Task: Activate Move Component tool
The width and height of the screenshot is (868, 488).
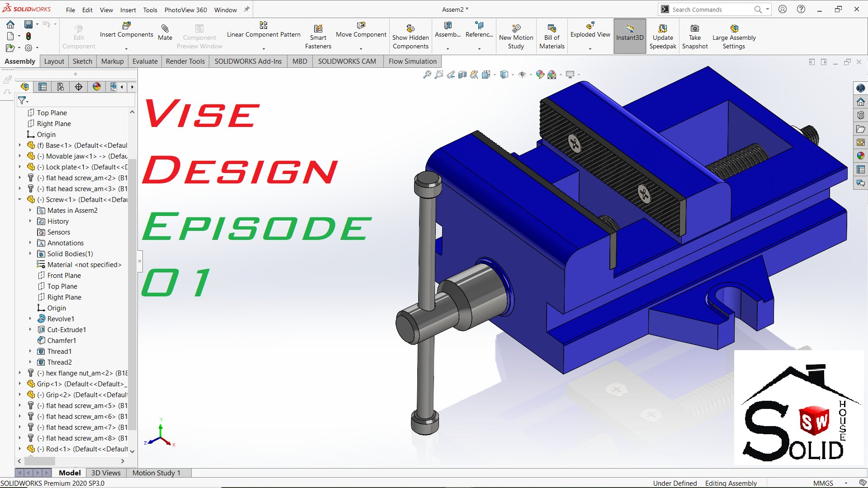Action: pos(361,30)
